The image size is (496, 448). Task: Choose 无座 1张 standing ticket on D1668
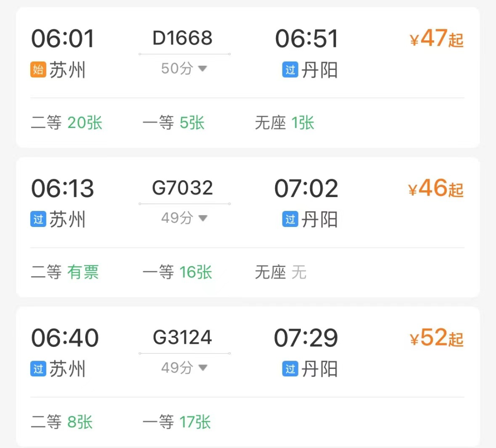[x=284, y=123]
